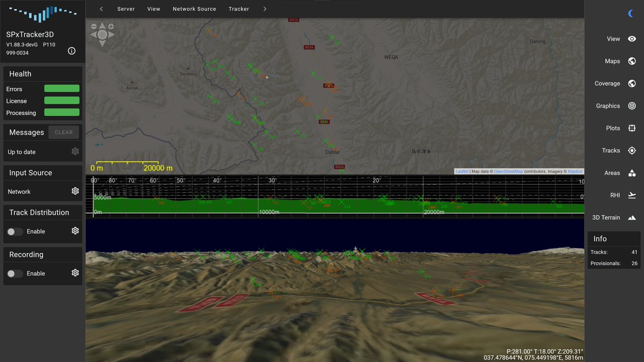644x362 pixels.
Task: Click center circle of map navigation pad
Action: 102,35
